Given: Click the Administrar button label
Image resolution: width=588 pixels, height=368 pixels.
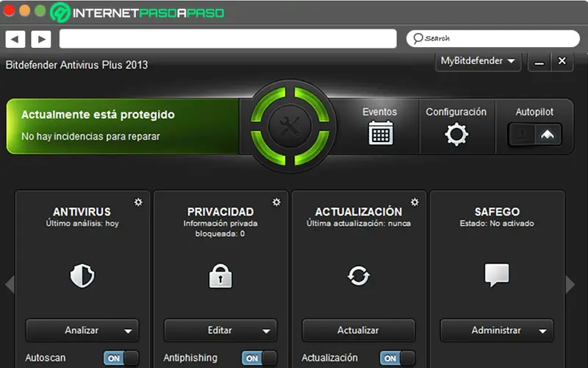Looking at the screenshot, I should click(x=496, y=330).
